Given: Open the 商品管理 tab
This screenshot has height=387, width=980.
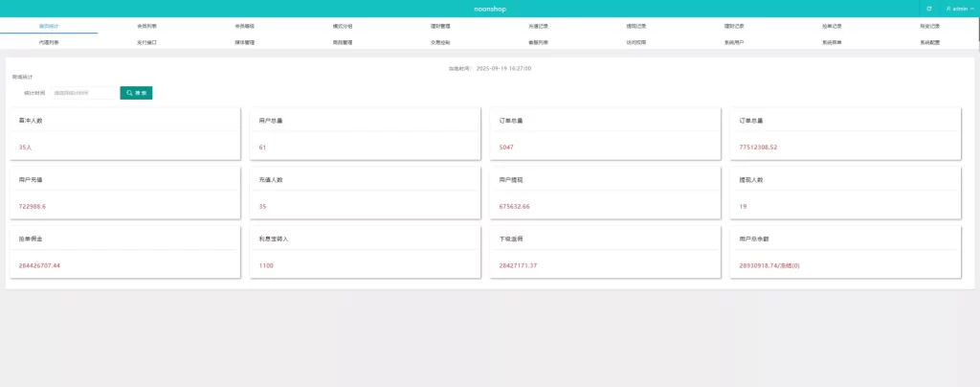Looking at the screenshot, I should [x=343, y=42].
